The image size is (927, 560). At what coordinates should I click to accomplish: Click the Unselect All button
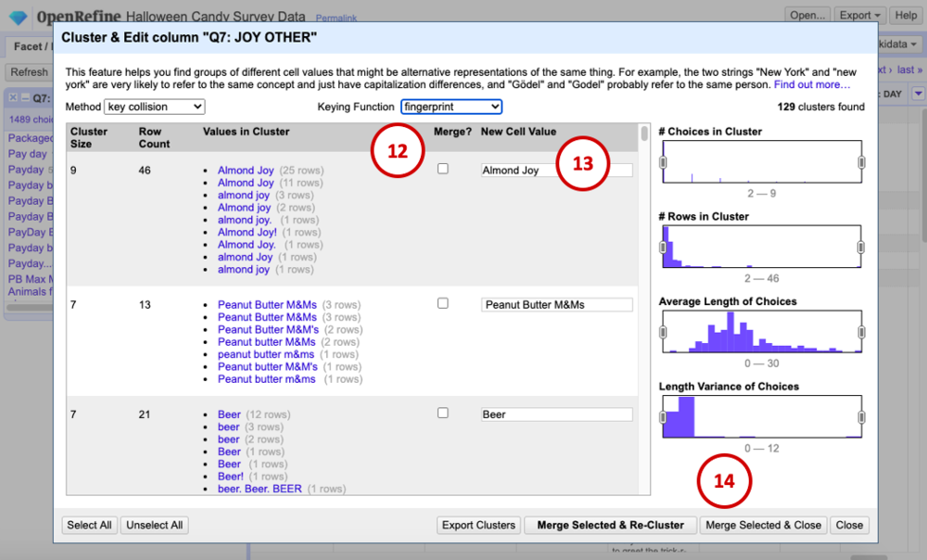[x=154, y=525]
